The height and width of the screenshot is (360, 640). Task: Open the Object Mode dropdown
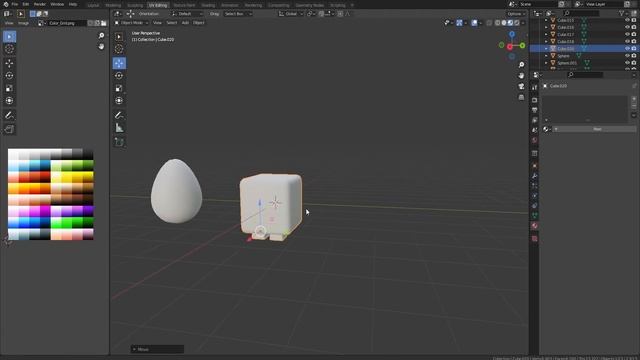point(131,23)
